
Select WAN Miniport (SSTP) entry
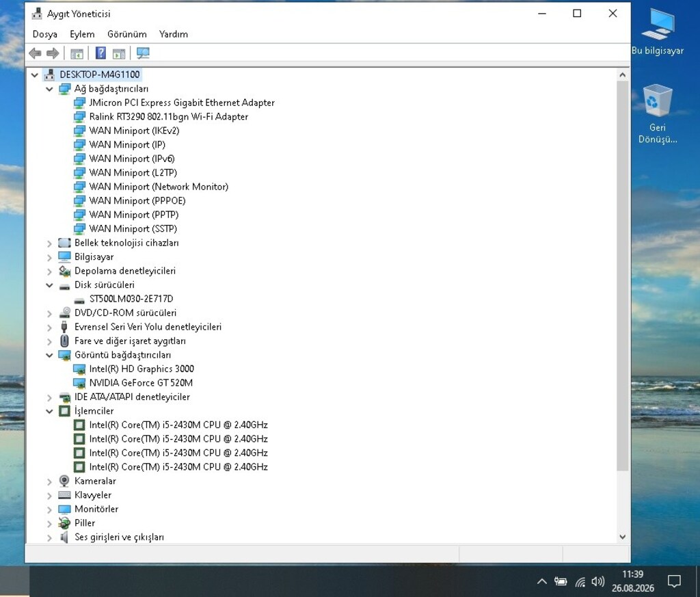(x=133, y=229)
